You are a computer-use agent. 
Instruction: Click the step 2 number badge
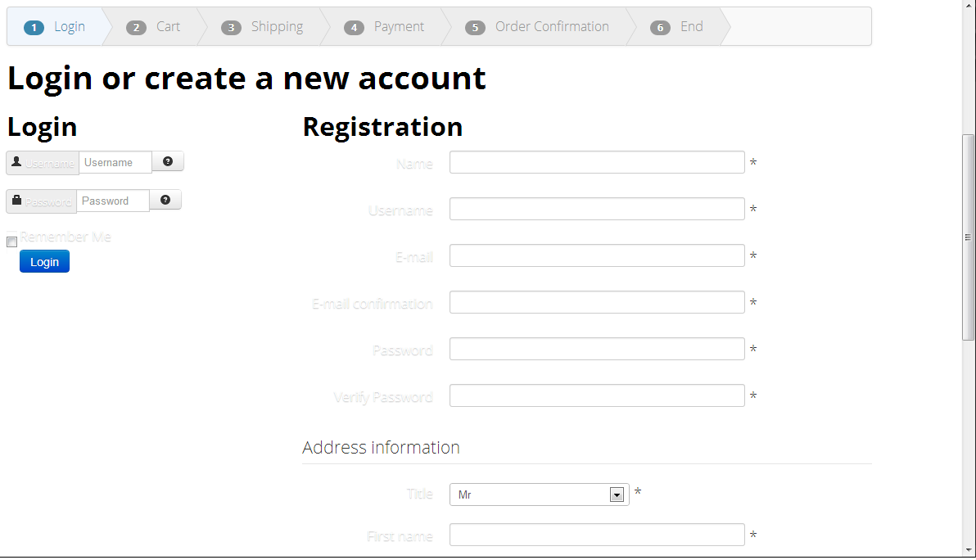pos(136,28)
